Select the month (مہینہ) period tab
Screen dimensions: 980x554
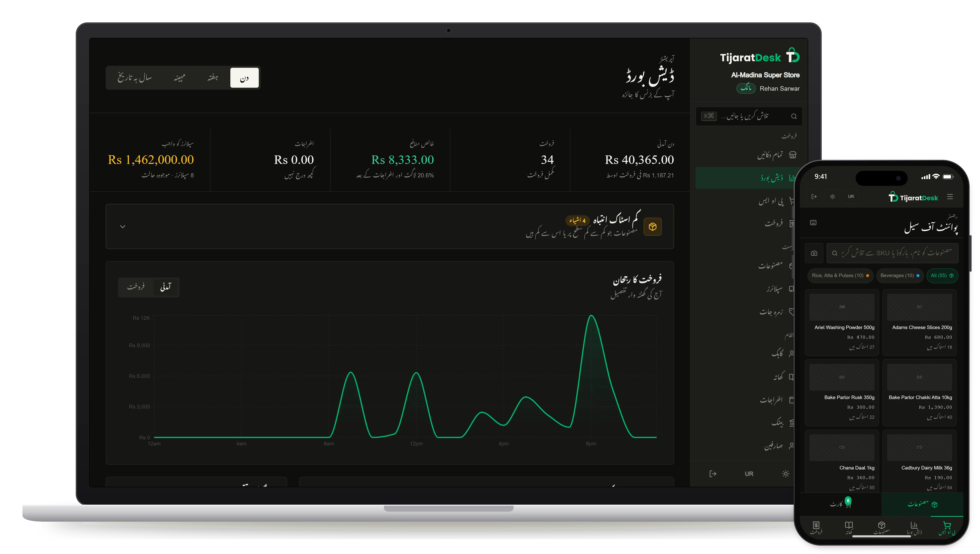179,78
